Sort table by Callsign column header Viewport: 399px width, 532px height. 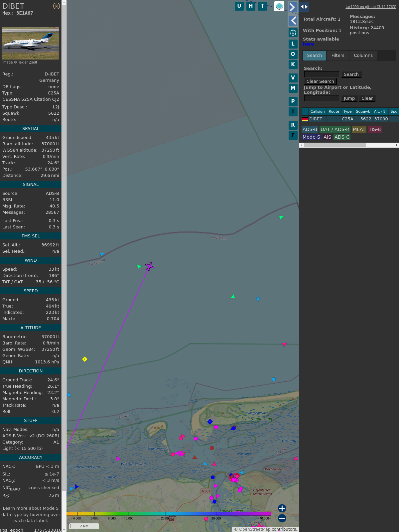(x=317, y=111)
